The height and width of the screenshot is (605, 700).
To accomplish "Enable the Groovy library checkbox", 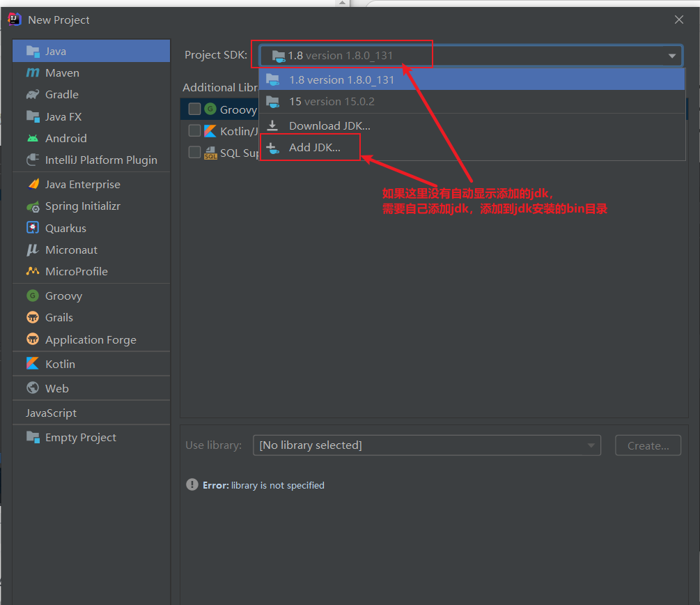I will [x=194, y=109].
